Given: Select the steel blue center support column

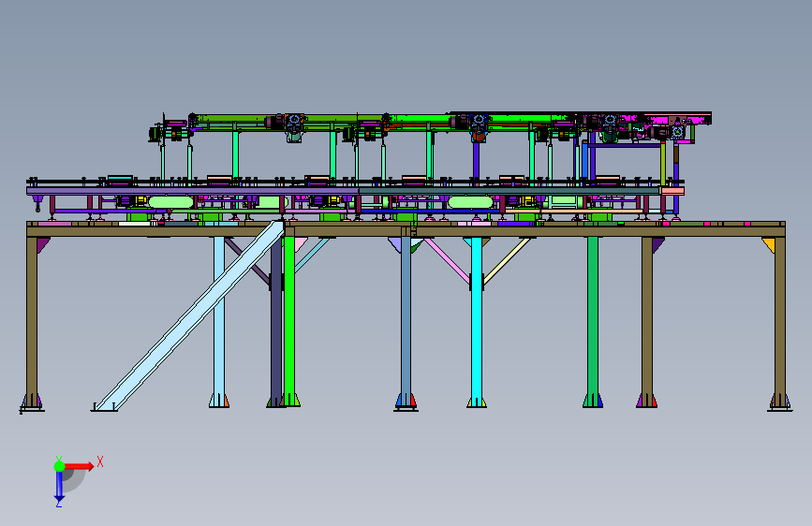Looking at the screenshot, I should click(406, 321).
